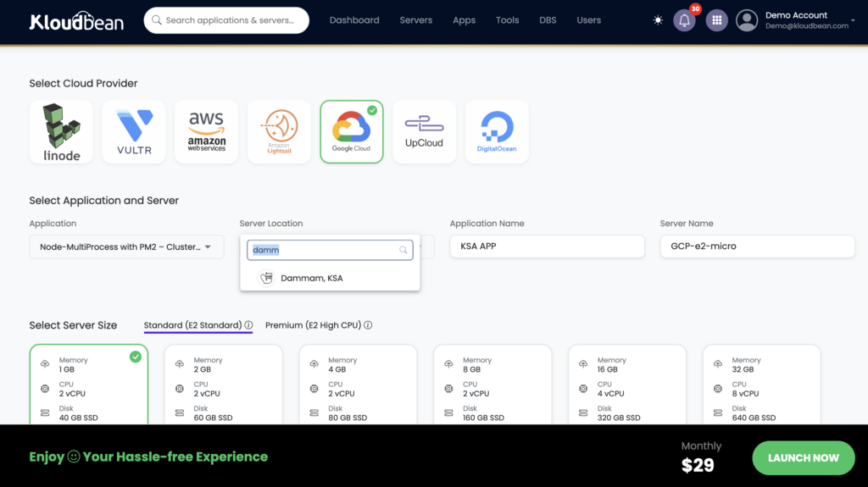
Task: Edit the Server Name field GCP-e2-micro
Action: 757,246
